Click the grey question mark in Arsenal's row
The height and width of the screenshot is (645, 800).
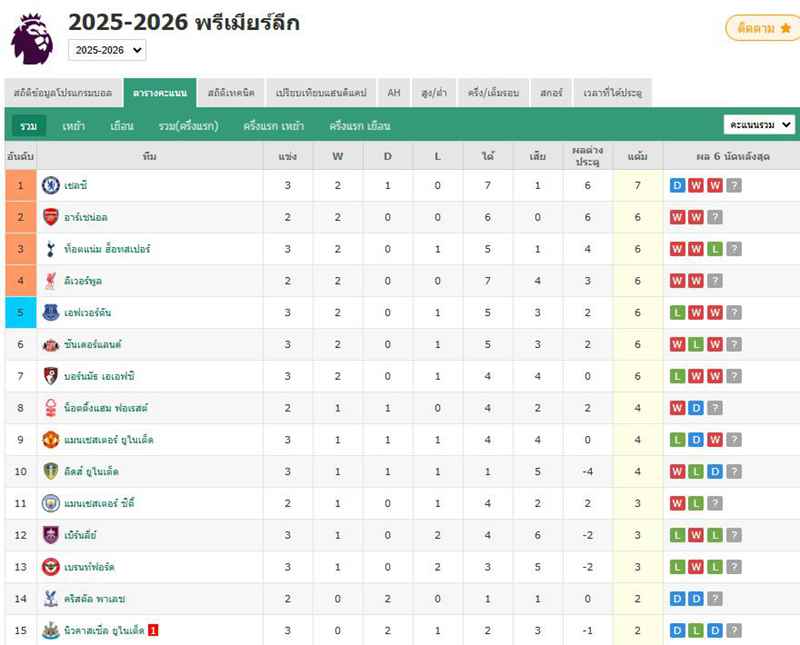point(715,217)
